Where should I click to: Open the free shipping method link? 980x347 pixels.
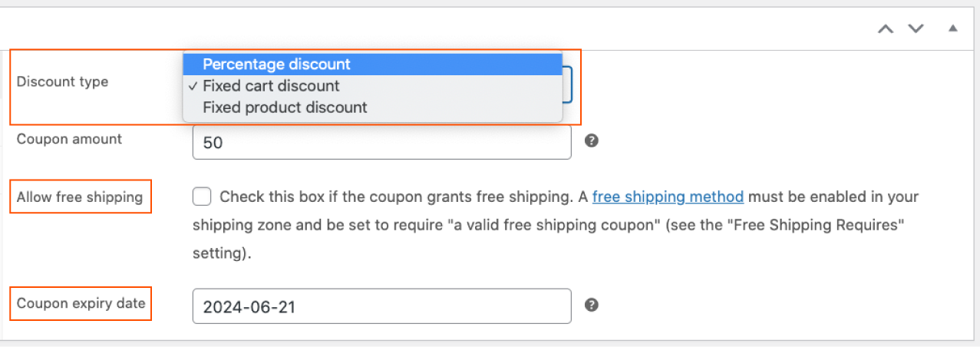pyautogui.click(x=668, y=197)
